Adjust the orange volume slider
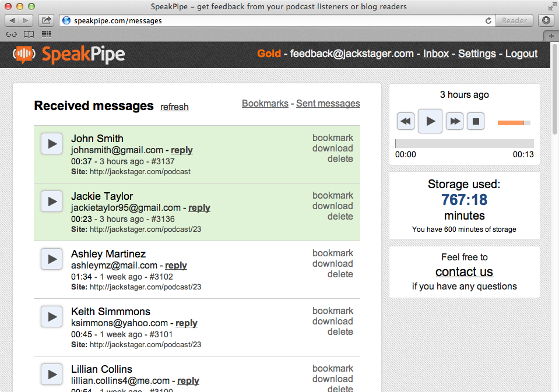Viewport: 559px width, 392px height. (514, 123)
